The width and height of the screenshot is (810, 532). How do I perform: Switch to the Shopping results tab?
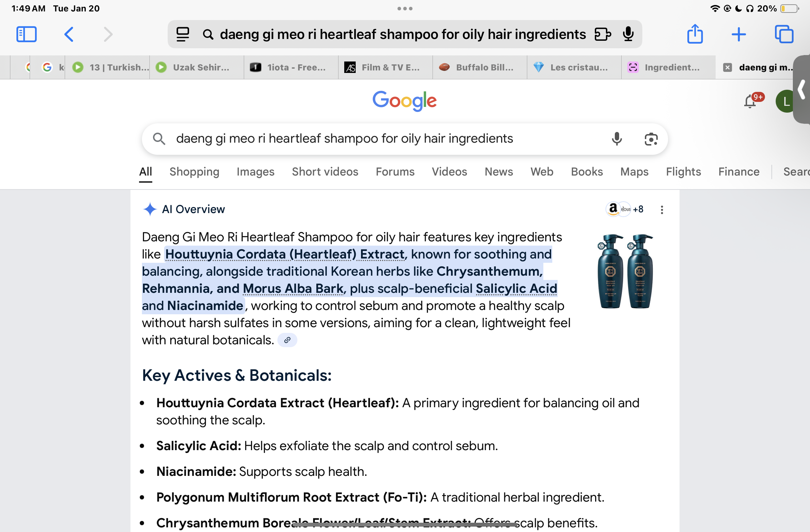pos(194,172)
